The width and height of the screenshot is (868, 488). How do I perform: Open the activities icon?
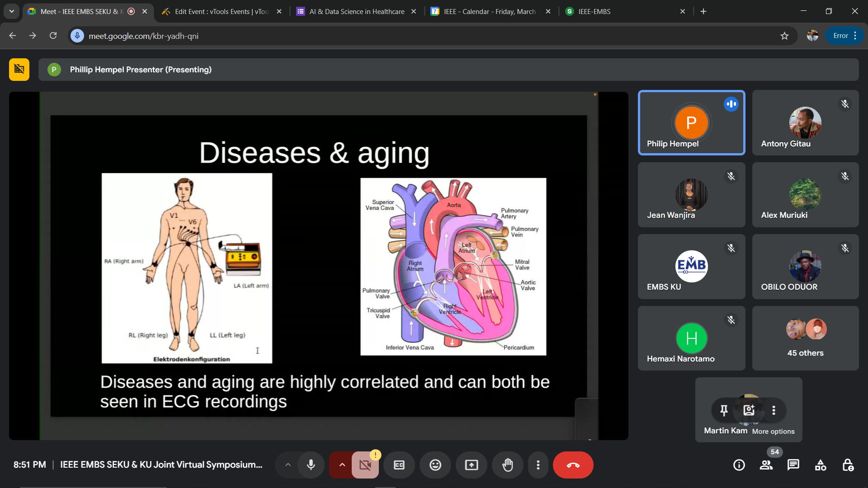coord(821,465)
